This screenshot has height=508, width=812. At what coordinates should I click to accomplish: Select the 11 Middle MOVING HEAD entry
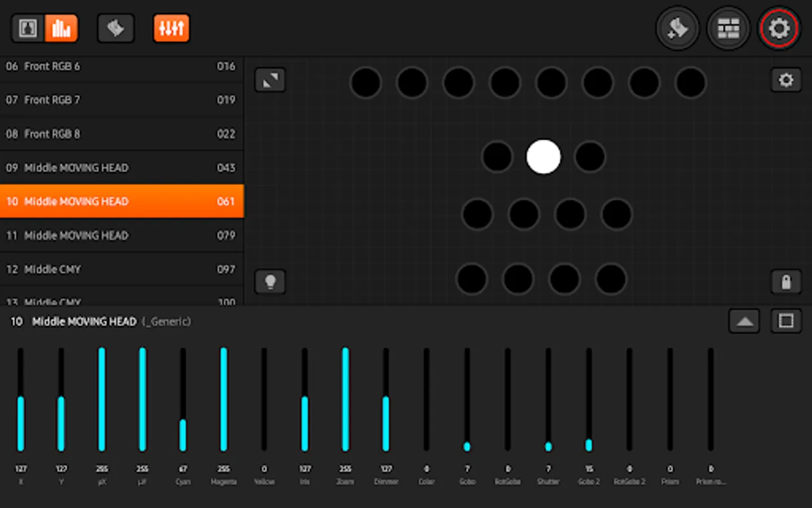(121, 235)
